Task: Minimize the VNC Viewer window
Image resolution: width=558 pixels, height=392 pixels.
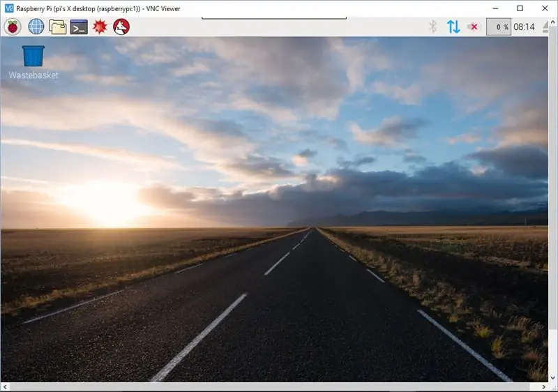Action: click(x=495, y=8)
